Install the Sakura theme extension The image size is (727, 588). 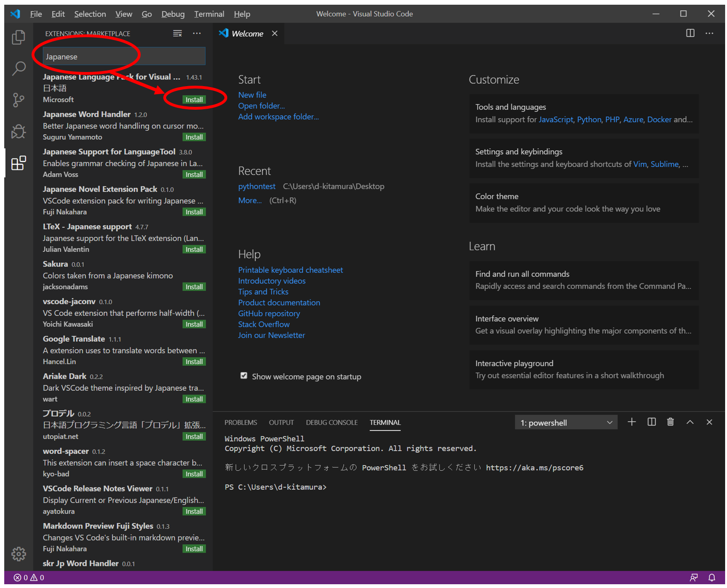click(x=194, y=287)
